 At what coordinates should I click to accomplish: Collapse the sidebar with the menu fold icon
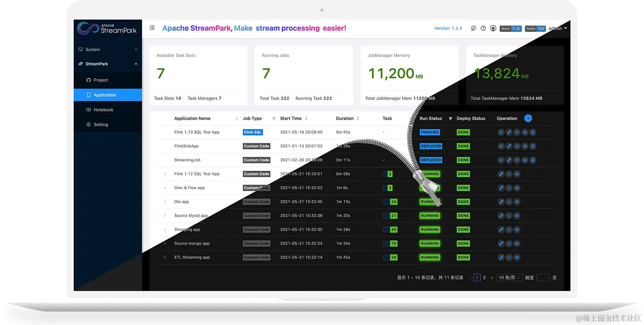pyautogui.click(x=152, y=28)
